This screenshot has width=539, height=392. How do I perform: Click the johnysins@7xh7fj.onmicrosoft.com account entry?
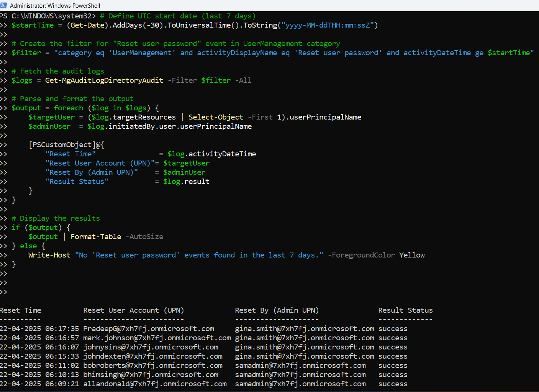click(x=151, y=347)
